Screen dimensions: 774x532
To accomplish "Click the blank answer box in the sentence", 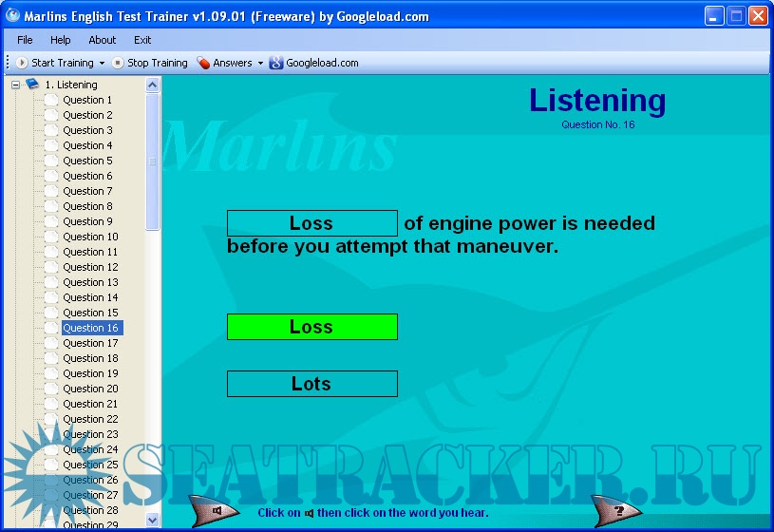I will [311, 223].
